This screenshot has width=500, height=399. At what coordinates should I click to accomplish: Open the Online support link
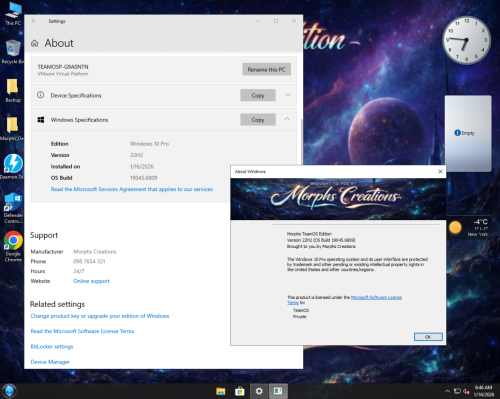coord(91,281)
